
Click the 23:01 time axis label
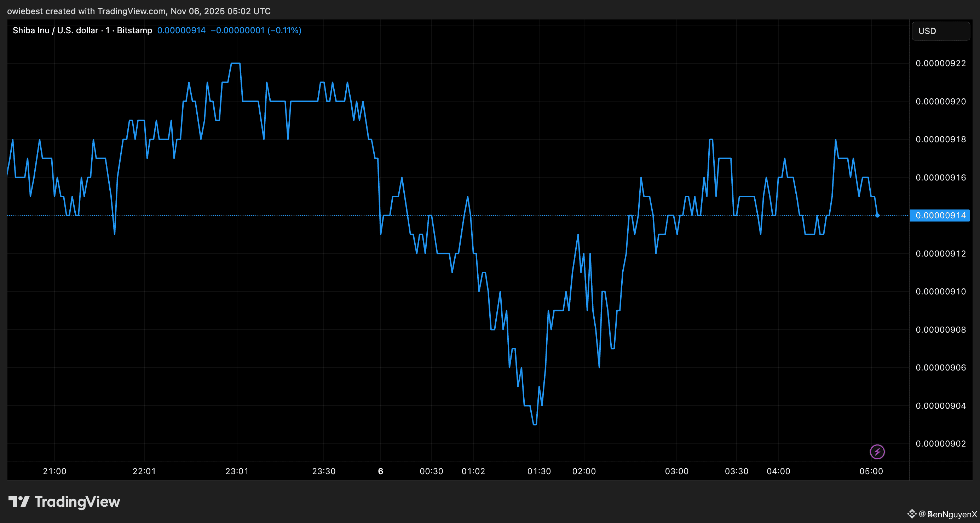pyautogui.click(x=237, y=471)
